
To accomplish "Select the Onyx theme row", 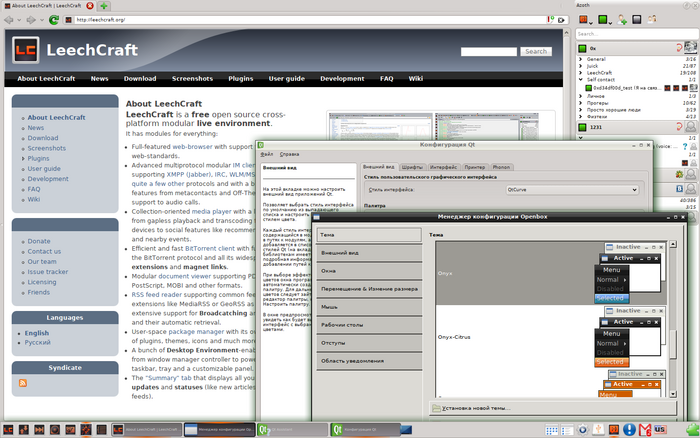I will [x=551, y=273].
